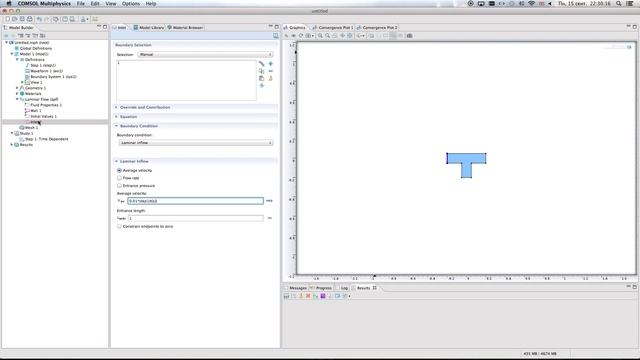Click the New model icon in main toolbar
Screen dimensions: 640x360
point(7,19)
